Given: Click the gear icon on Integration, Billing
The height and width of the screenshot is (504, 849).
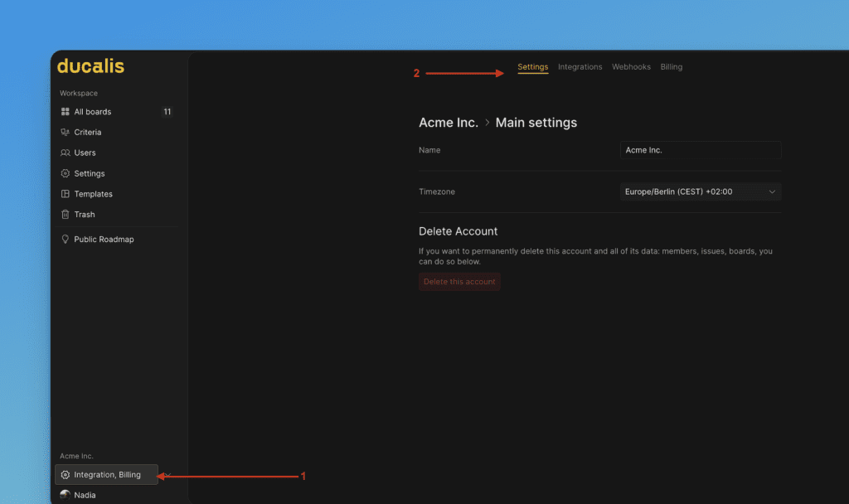Looking at the screenshot, I should (x=65, y=474).
